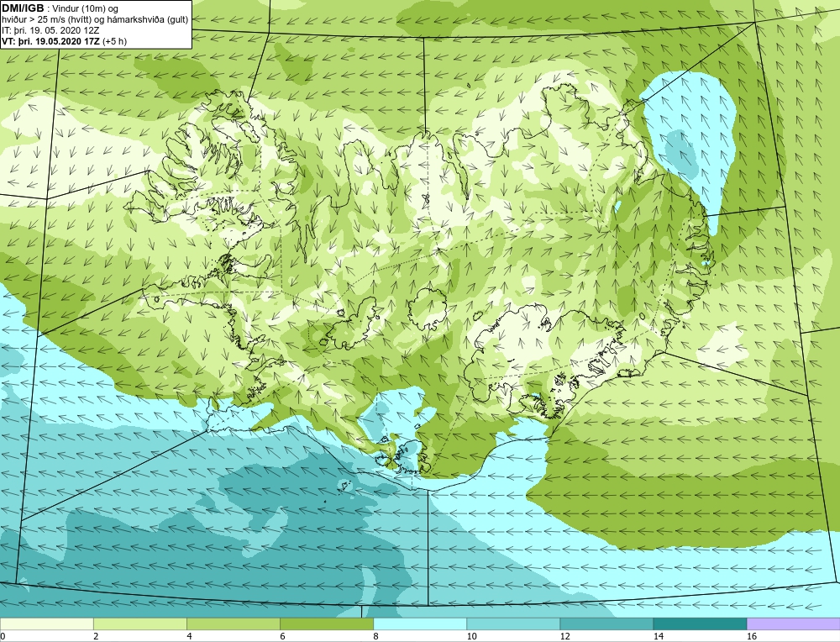Click the 4–6 m/s legend color swatch
The width and height of the screenshot is (840, 642).
click(x=233, y=624)
